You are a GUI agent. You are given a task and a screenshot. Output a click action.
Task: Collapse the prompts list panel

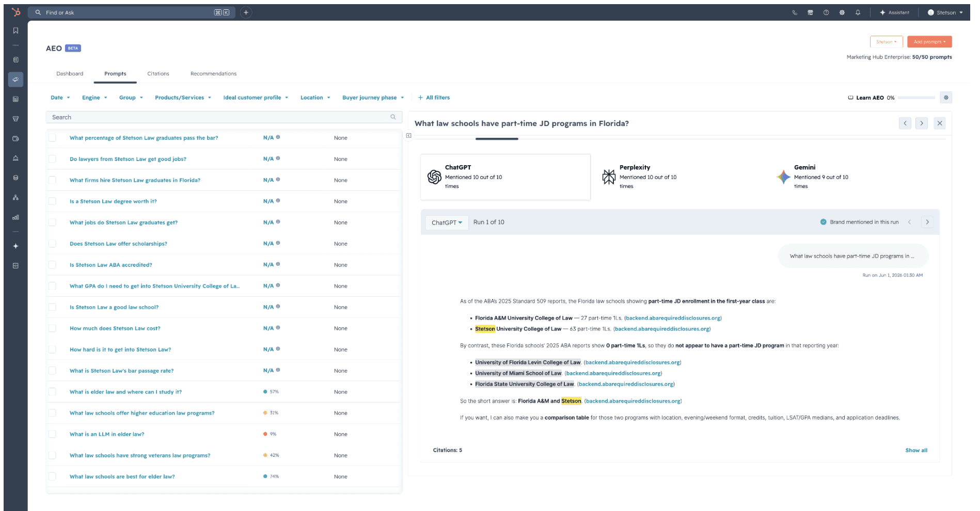tap(408, 136)
